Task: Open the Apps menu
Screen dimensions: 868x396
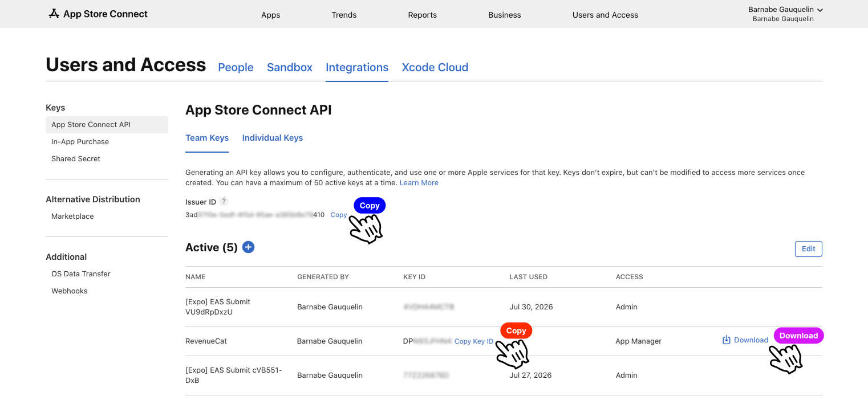Action: [x=270, y=15]
